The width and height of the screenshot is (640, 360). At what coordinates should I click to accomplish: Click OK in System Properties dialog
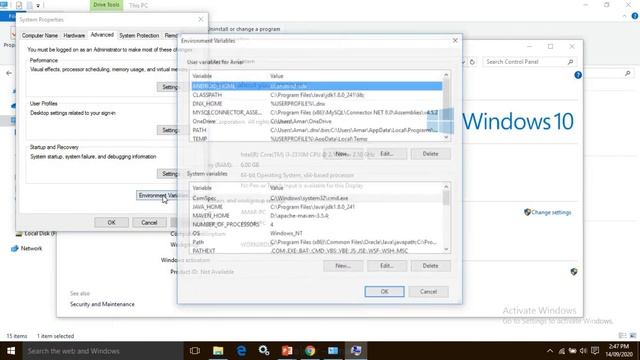[x=111, y=222]
